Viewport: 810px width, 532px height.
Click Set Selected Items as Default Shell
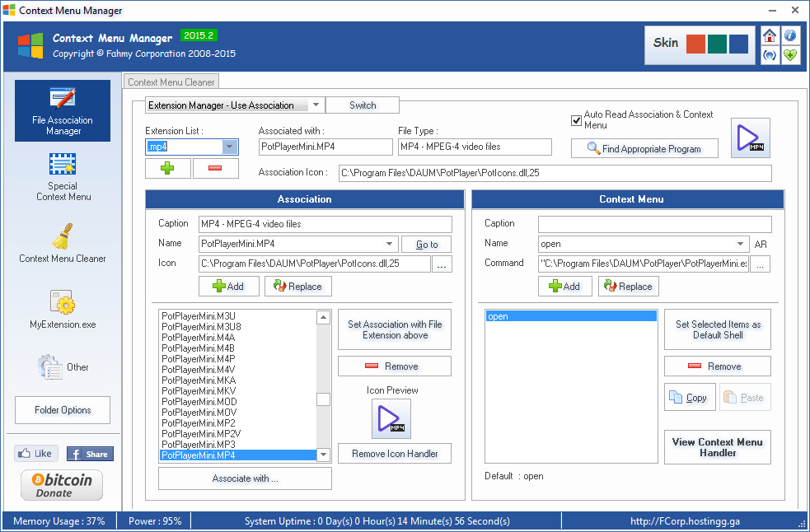click(x=718, y=329)
